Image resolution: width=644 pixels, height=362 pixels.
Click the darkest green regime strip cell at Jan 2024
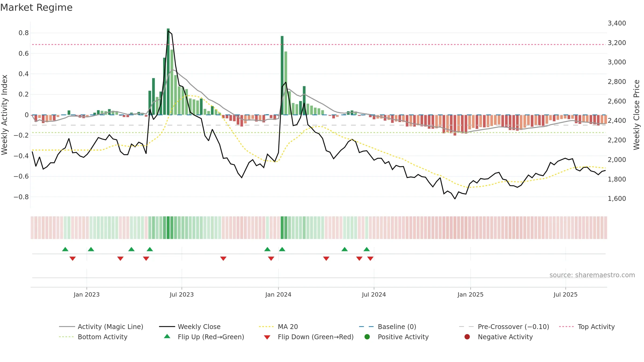coord(282,228)
